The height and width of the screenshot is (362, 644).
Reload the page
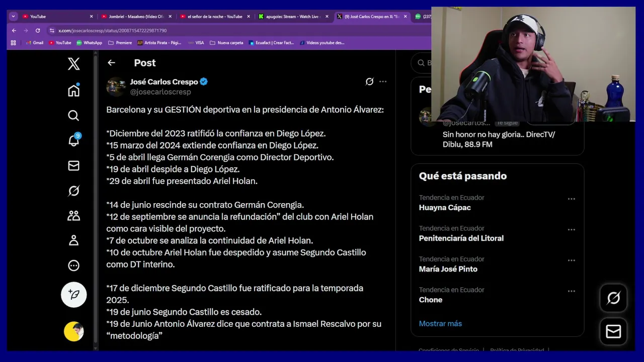click(x=37, y=31)
